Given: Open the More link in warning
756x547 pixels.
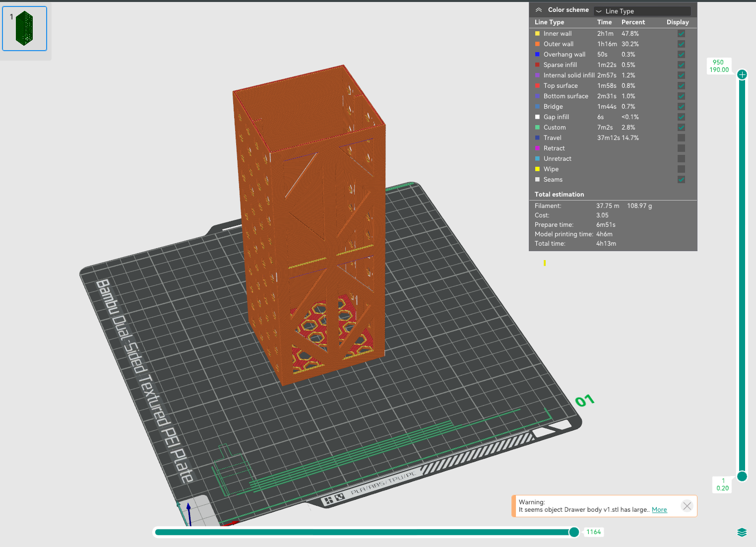Looking at the screenshot, I should (x=659, y=510).
